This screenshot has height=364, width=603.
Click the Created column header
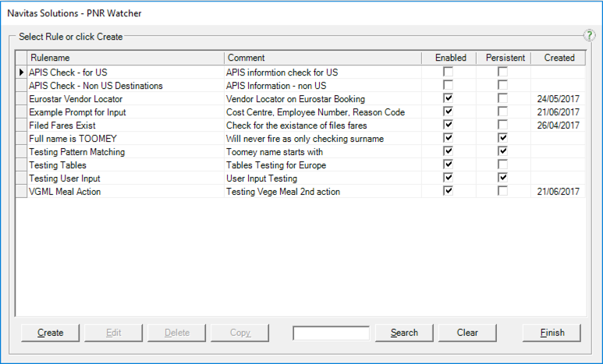559,58
